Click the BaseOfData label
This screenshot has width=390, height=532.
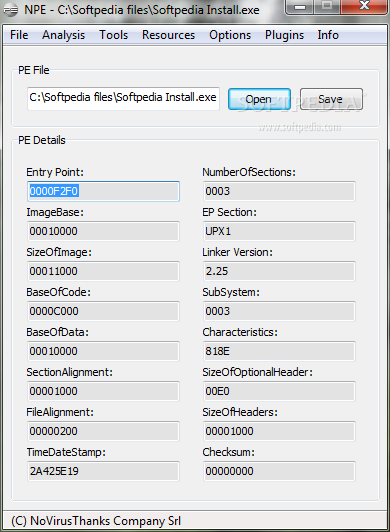(x=58, y=332)
